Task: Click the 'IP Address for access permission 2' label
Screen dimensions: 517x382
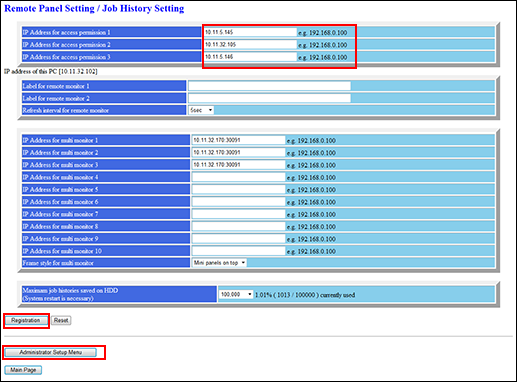Action: point(66,45)
